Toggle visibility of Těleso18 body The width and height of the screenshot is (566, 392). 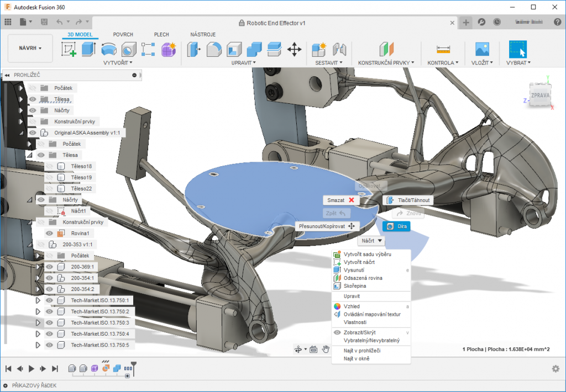click(49, 166)
